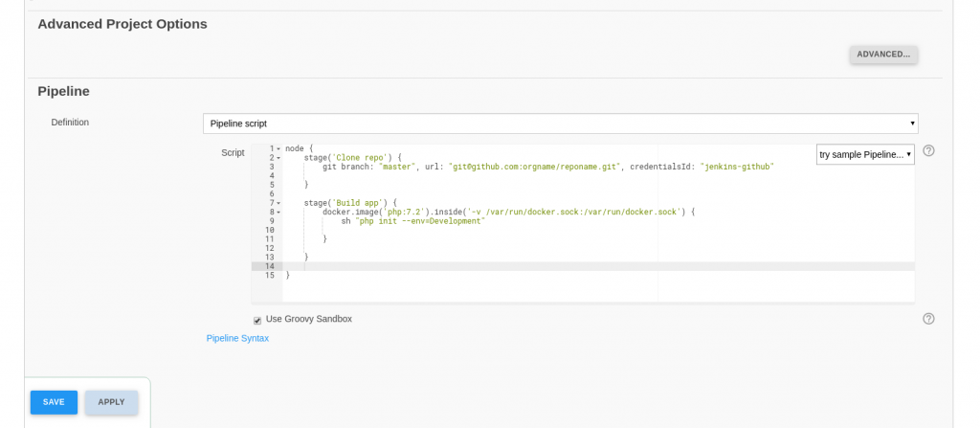Fold the 'Build app' stage at line 7
The width and height of the screenshot is (980, 428).
point(278,203)
